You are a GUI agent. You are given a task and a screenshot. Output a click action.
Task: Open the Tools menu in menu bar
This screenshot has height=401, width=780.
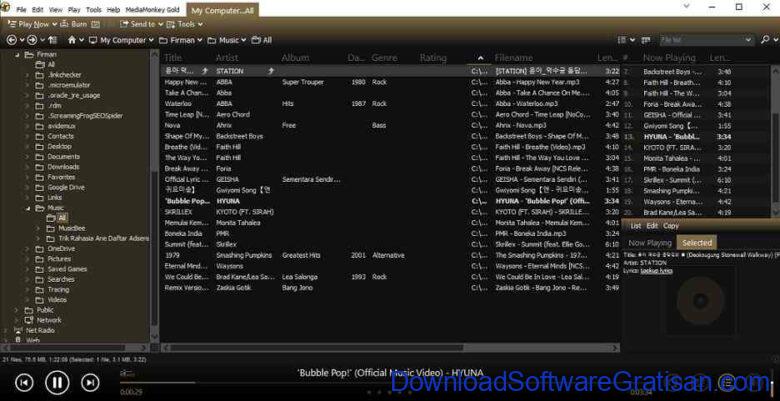(x=94, y=9)
